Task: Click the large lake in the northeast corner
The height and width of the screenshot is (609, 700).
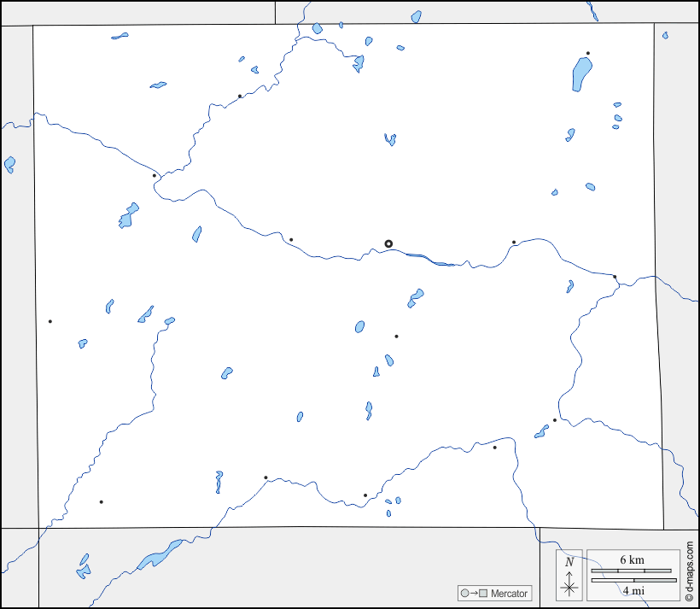Action: (580, 73)
